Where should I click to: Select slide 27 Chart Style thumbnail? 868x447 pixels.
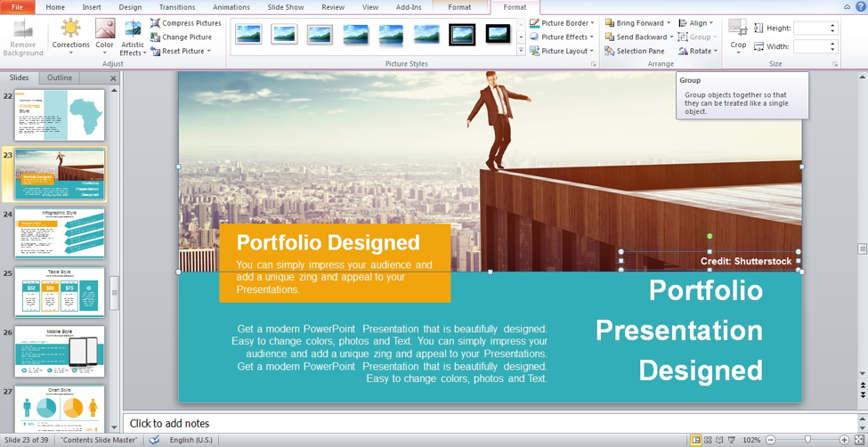(60, 409)
